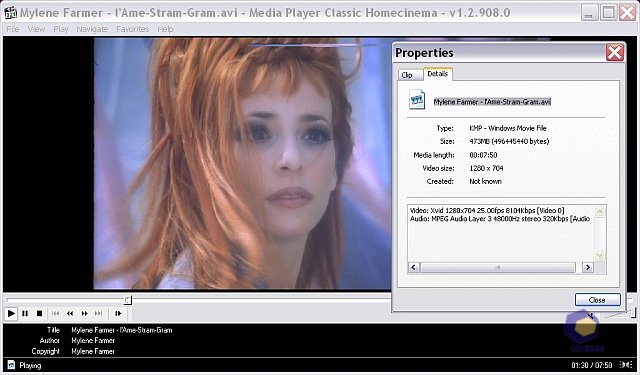Select the Details tab in Properties
Viewport: 640px width, 375px height.
(438, 74)
